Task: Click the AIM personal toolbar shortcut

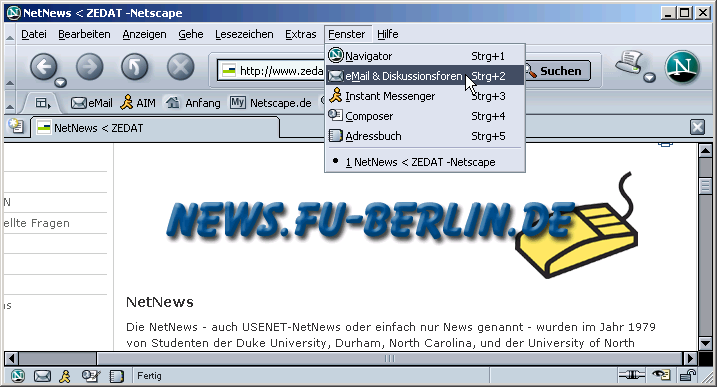Action: pos(138,103)
